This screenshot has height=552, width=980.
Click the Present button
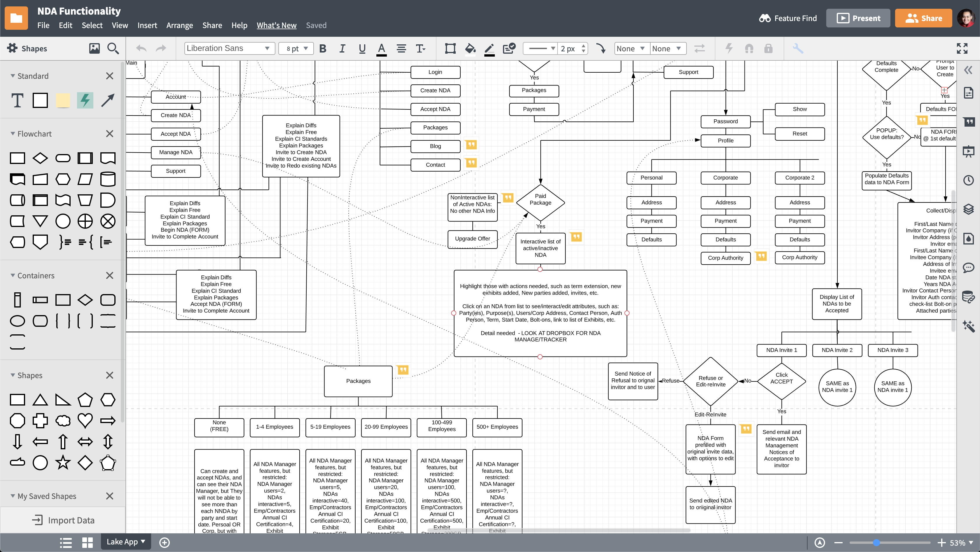(858, 18)
